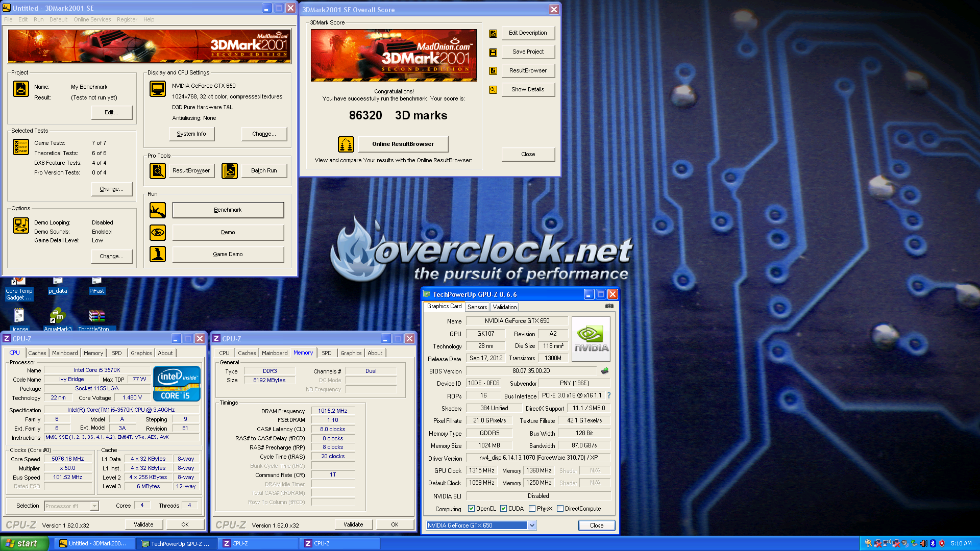Image resolution: width=980 pixels, height=551 pixels.
Task: Click the Edit Description icon in Overall Score
Action: [493, 33]
